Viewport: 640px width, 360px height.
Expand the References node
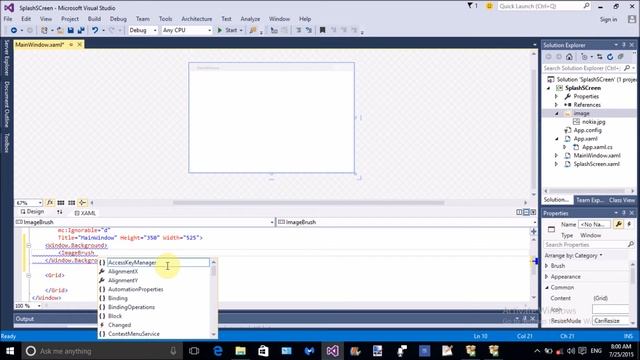[x=556, y=105]
